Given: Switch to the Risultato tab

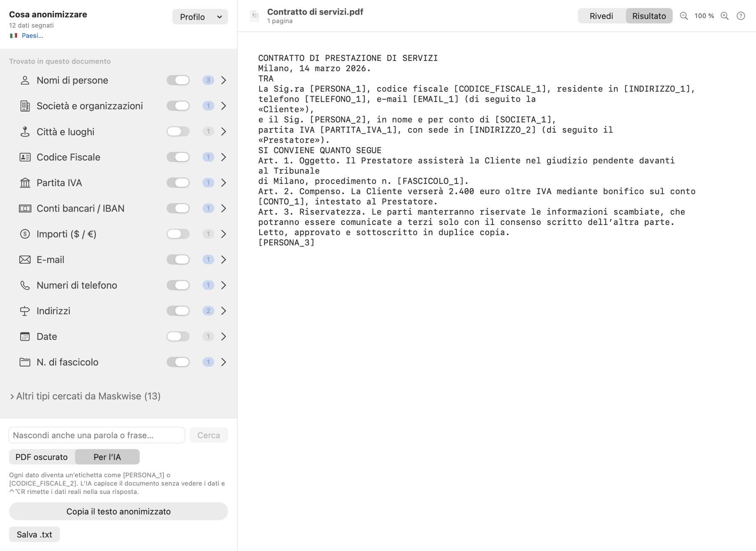Looking at the screenshot, I should [x=649, y=16].
